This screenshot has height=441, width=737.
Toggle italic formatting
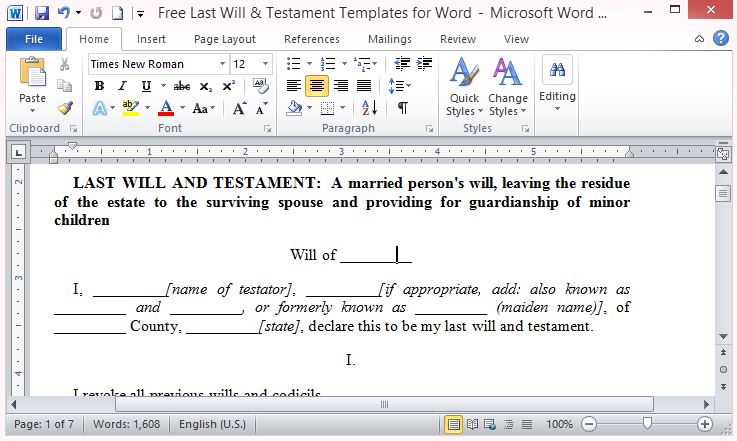click(x=123, y=86)
